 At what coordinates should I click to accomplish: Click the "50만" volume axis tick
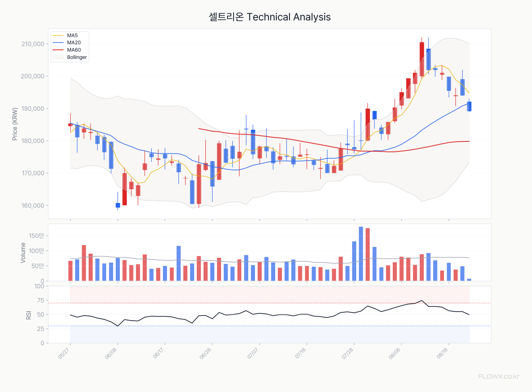38,266
